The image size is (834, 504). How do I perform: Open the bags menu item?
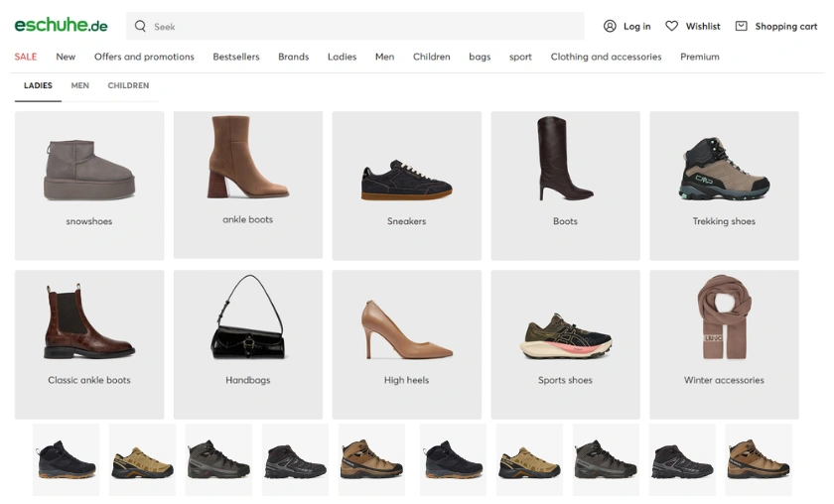[480, 57]
